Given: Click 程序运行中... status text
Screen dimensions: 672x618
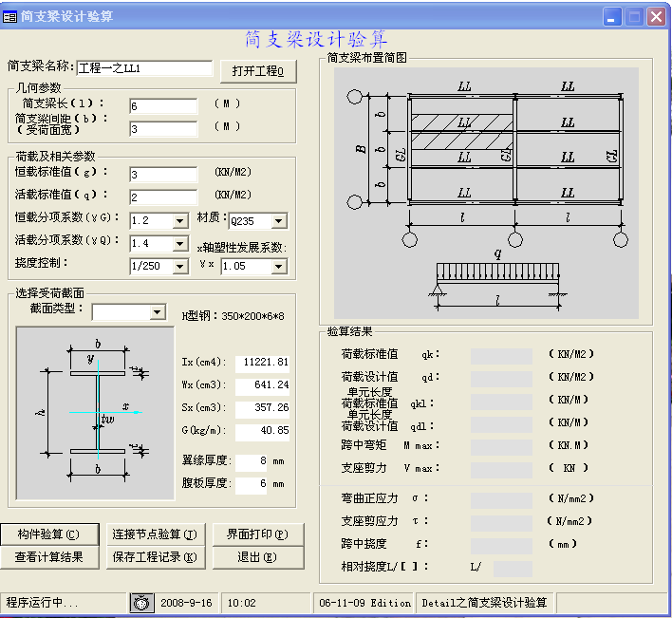Looking at the screenshot, I should click(42, 603).
